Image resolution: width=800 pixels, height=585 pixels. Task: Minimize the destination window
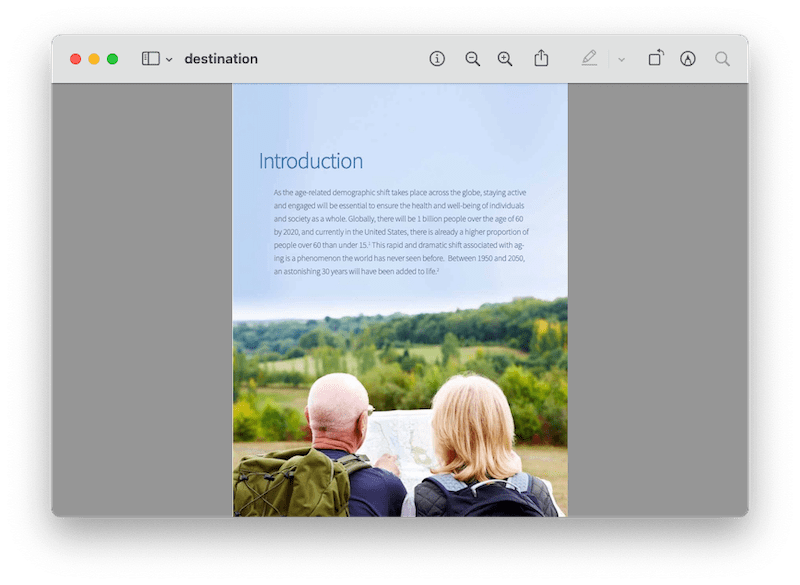[94, 59]
